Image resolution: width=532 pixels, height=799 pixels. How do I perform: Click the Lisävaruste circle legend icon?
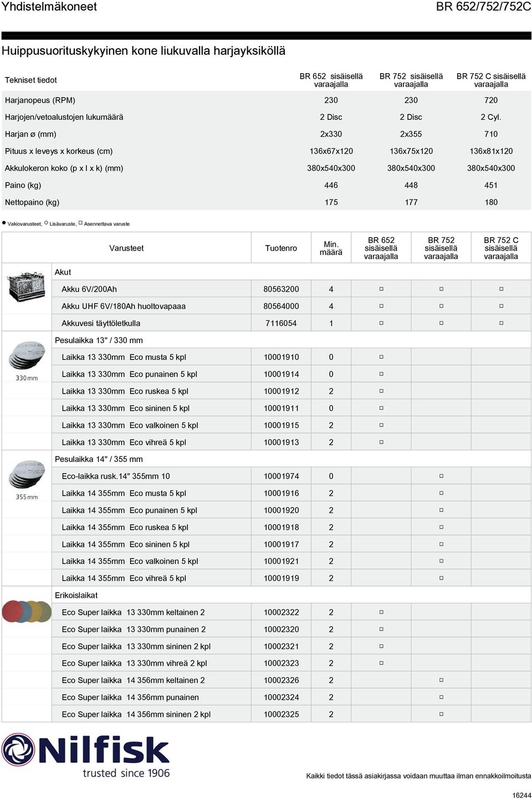tap(46, 223)
